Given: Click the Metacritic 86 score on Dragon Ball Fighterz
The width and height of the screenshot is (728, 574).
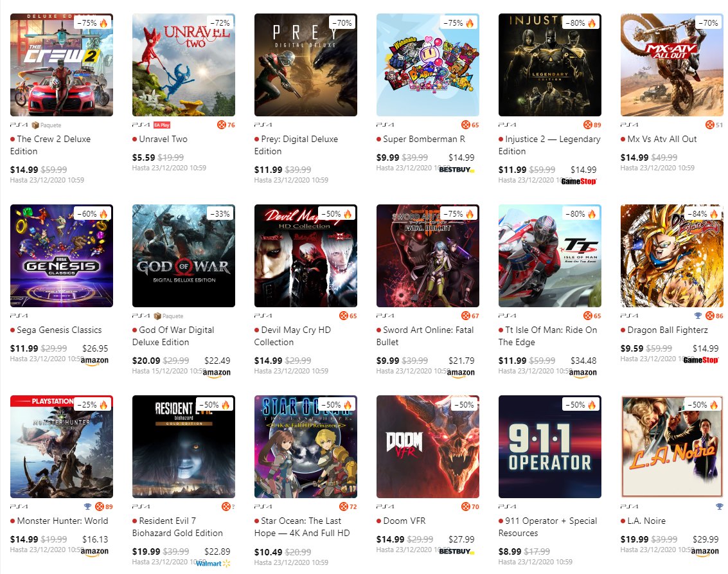Looking at the screenshot, I should click(x=715, y=316).
